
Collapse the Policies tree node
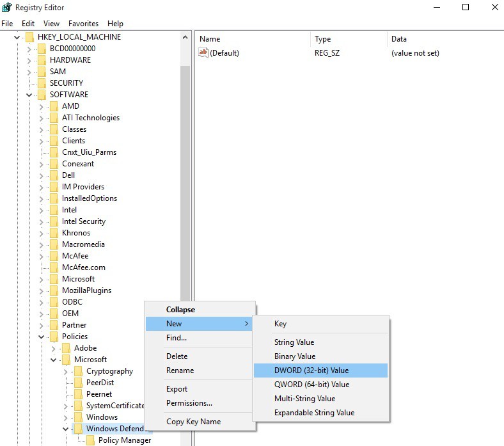[41, 337]
